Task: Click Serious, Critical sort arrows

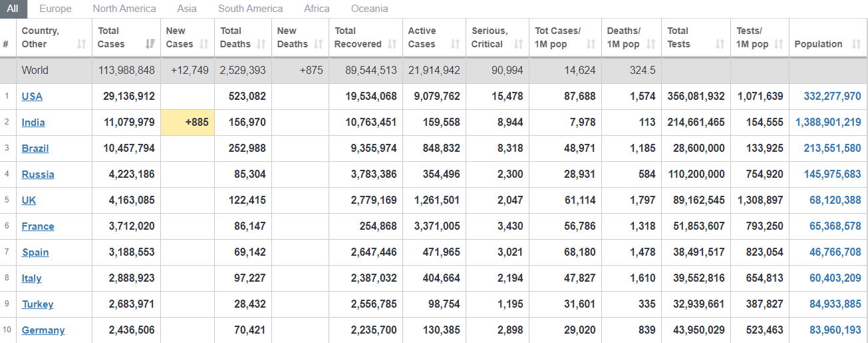Action: tap(519, 45)
